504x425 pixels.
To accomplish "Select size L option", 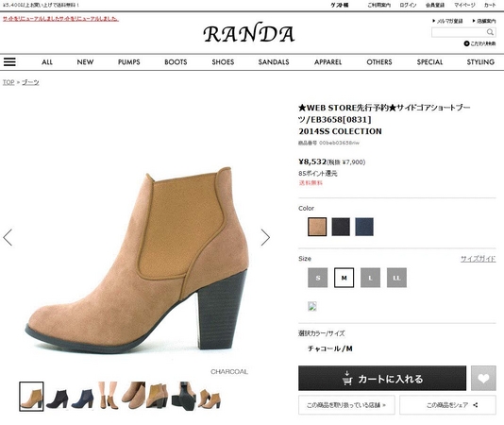I will pos(370,278).
